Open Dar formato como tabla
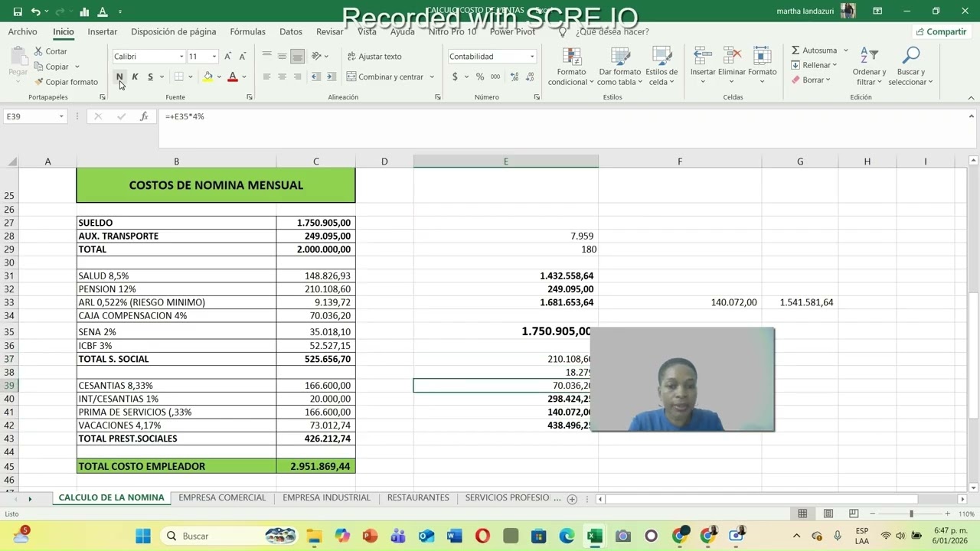The height and width of the screenshot is (551, 980). pyautogui.click(x=619, y=66)
